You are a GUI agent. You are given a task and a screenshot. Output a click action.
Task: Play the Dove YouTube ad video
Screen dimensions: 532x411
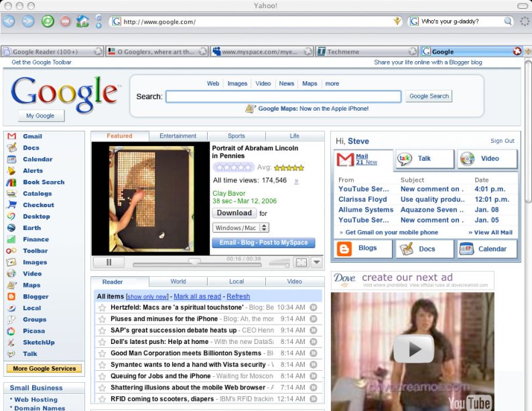click(x=413, y=349)
